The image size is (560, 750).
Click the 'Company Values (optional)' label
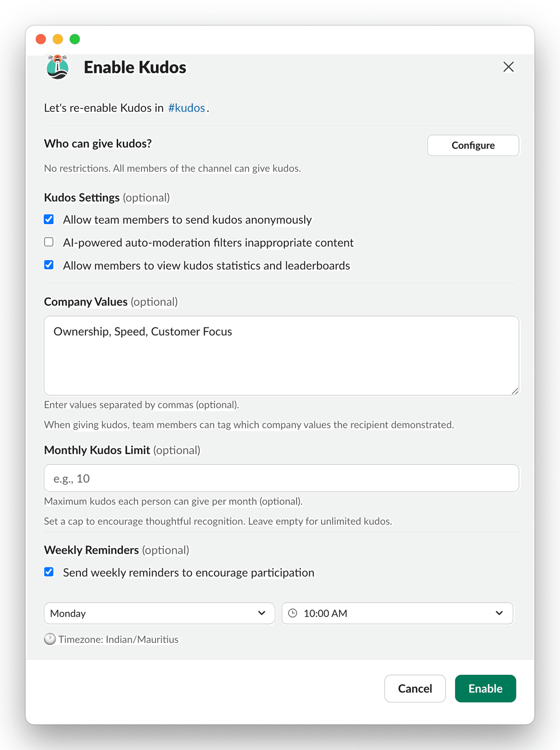point(111,302)
